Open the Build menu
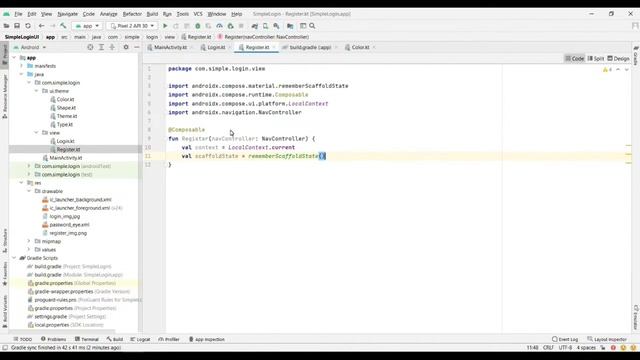The width and height of the screenshot is (640, 360). (x=152, y=14)
